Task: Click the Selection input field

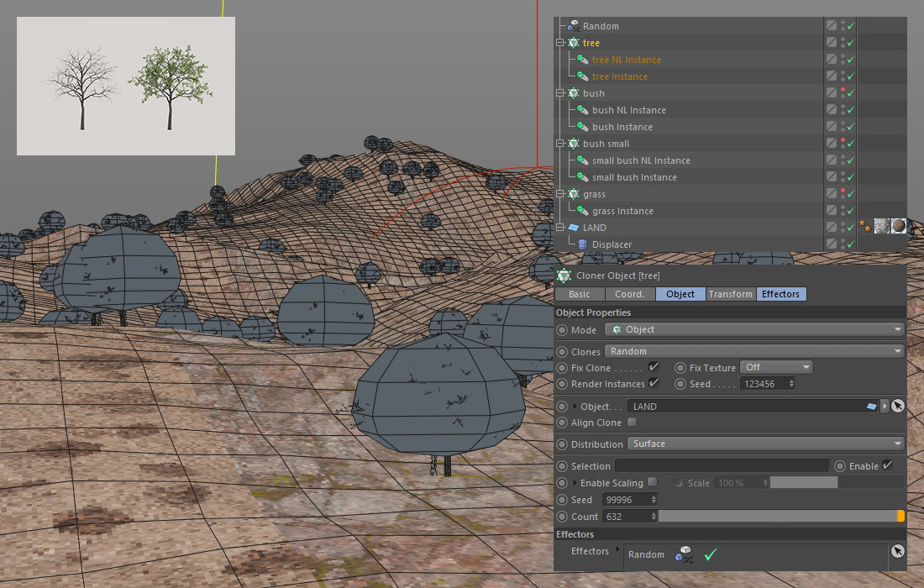Action: (x=722, y=466)
